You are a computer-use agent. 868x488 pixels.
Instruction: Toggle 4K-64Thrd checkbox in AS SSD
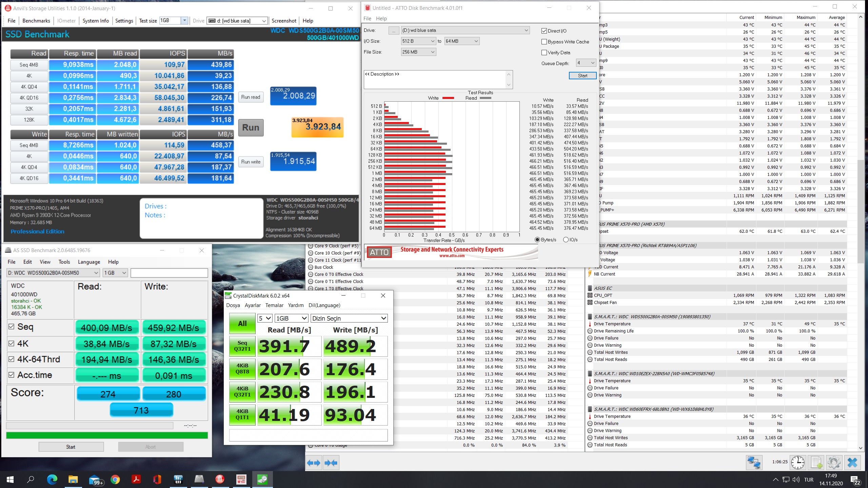click(x=12, y=359)
